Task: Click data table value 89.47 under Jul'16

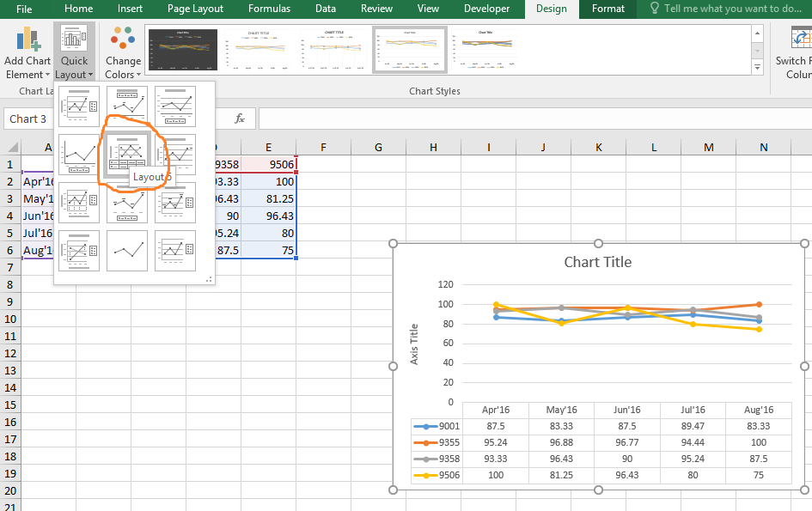Action: pos(693,426)
